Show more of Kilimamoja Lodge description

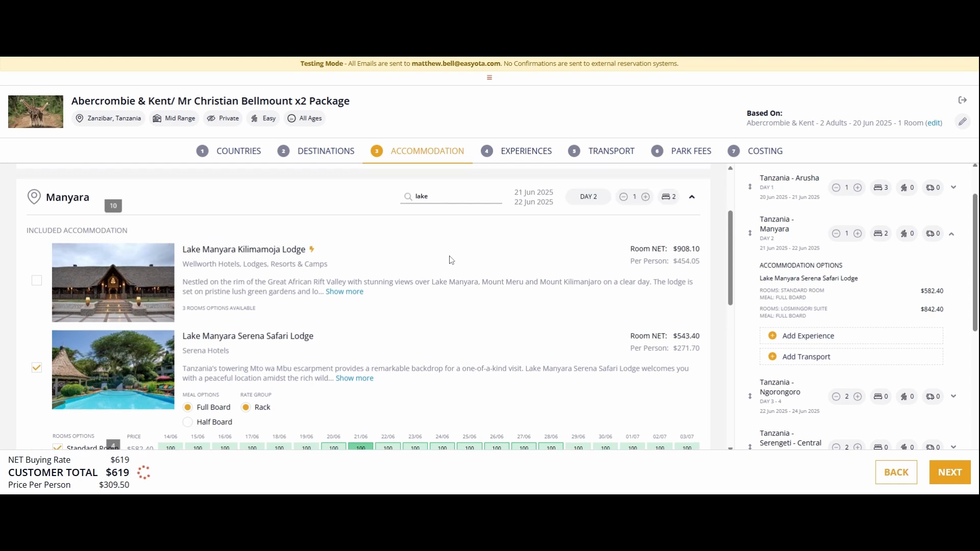345,292
